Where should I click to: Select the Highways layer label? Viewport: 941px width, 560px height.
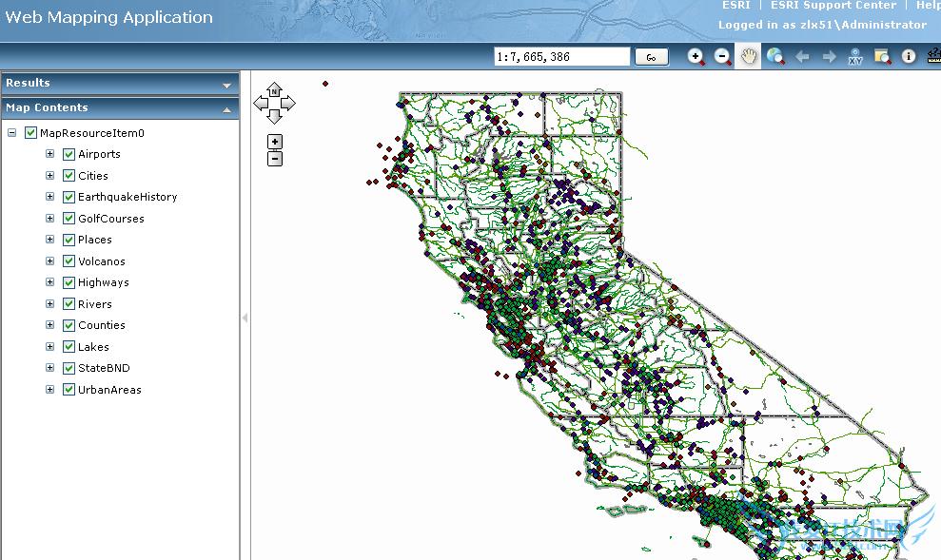(103, 282)
